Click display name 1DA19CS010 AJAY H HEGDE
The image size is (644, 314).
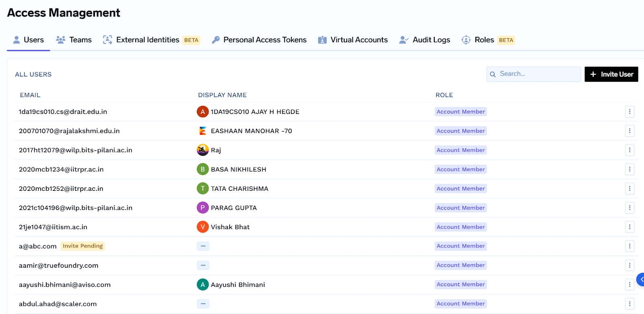coord(255,112)
